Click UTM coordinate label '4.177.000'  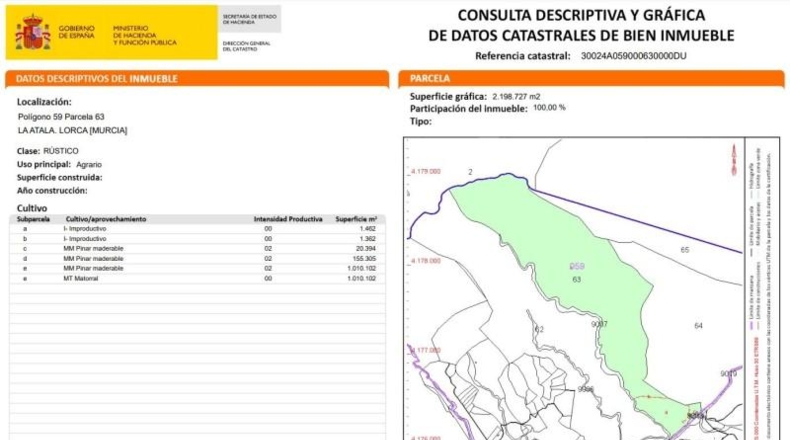pyautogui.click(x=426, y=350)
